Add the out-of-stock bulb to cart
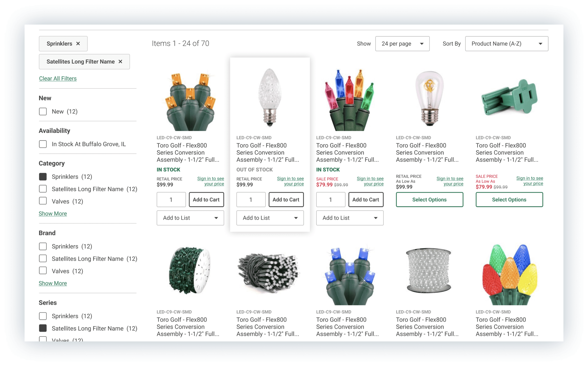 click(286, 200)
